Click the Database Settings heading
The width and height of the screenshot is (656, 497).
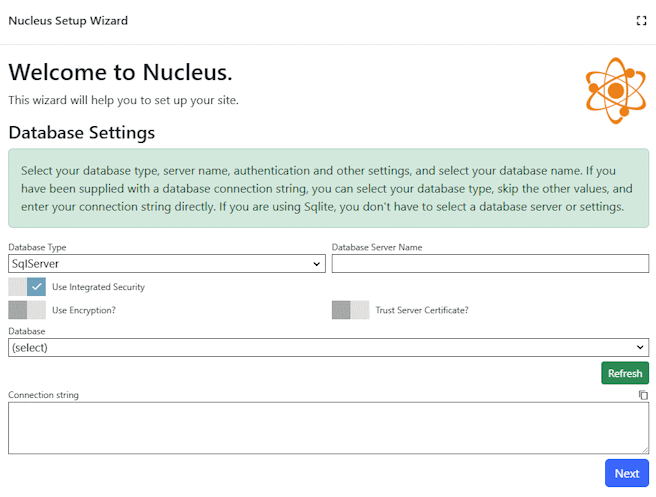(82, 132)
